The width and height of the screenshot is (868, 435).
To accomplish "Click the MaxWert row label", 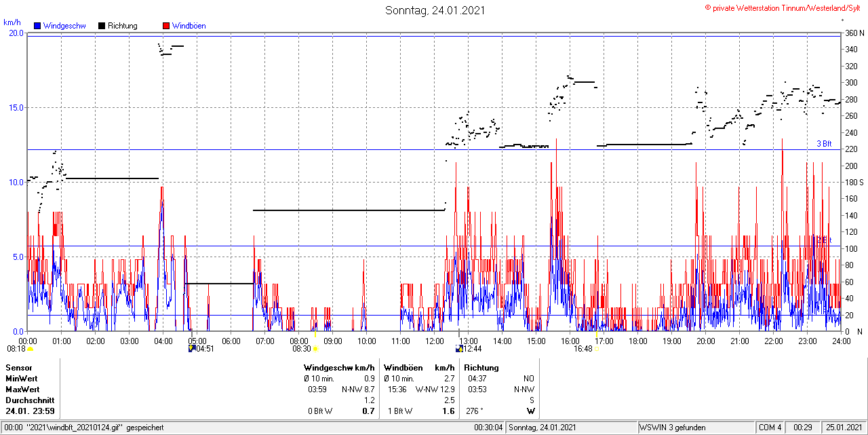I will [x=23, y=390].
